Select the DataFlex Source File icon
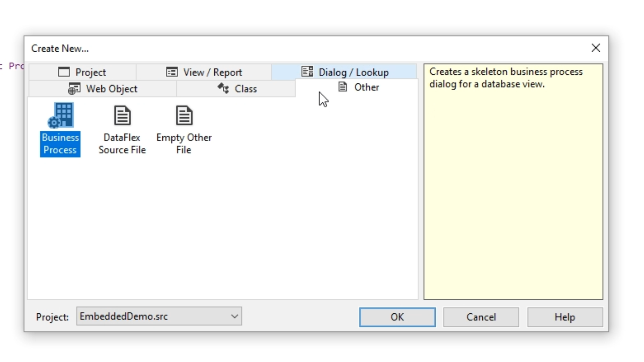 [x=122, y=116]
